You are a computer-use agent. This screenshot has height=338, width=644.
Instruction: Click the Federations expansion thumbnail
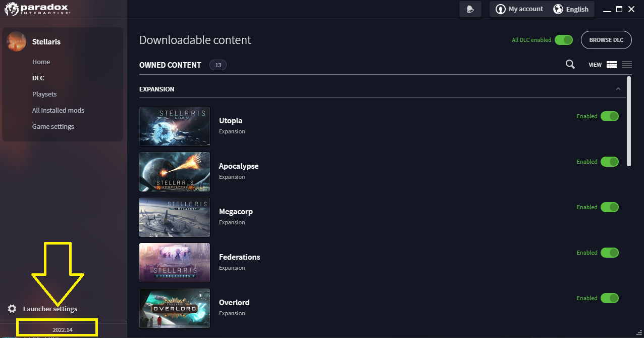(175, 263)
